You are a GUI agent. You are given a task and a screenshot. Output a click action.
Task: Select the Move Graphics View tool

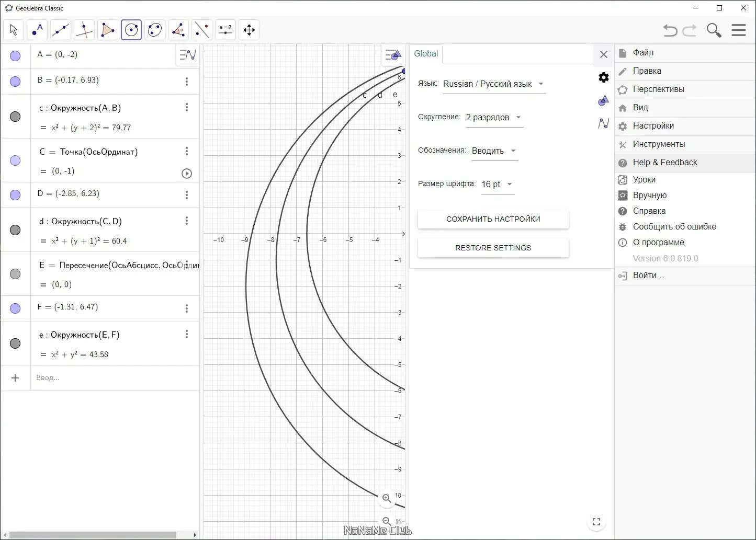pos(249,30)
